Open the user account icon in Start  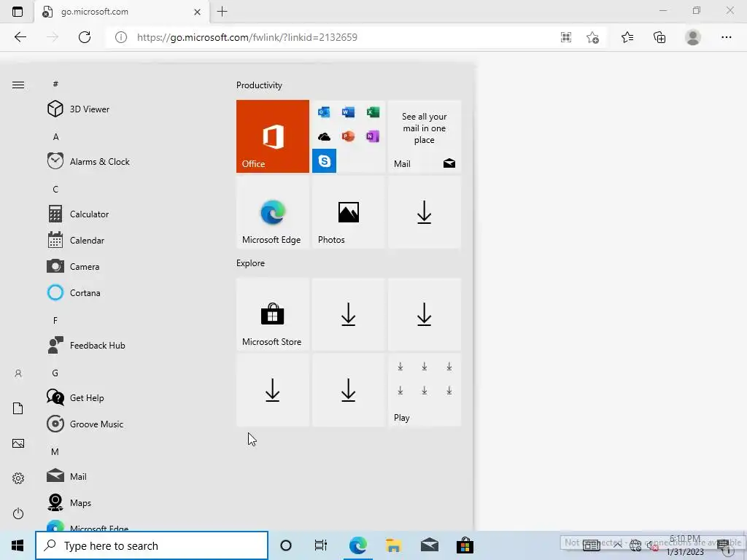(x=18, y=374)
